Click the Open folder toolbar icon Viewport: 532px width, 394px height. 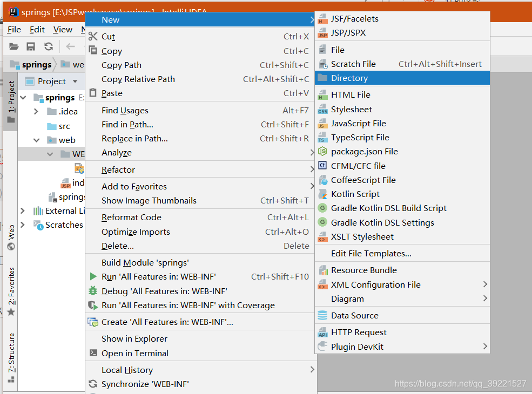[14, 46]
